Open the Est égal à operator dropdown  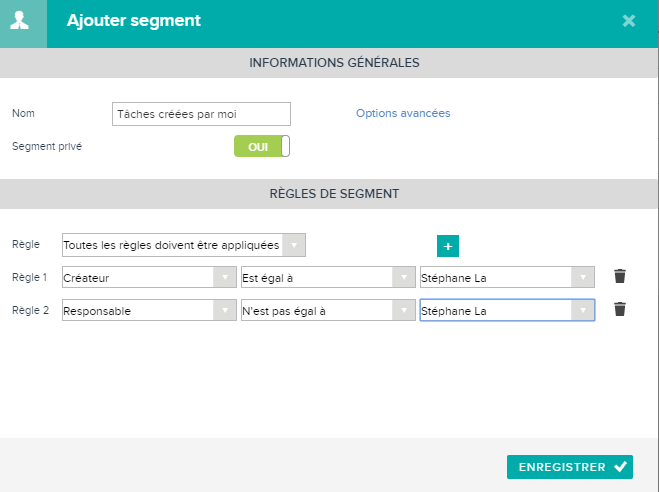coord(328,277)
